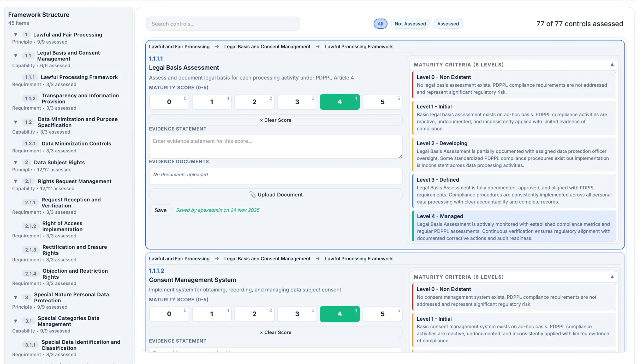Click the 1.1.1 requirement badge

pyautogui.click(x=30, y=77)
